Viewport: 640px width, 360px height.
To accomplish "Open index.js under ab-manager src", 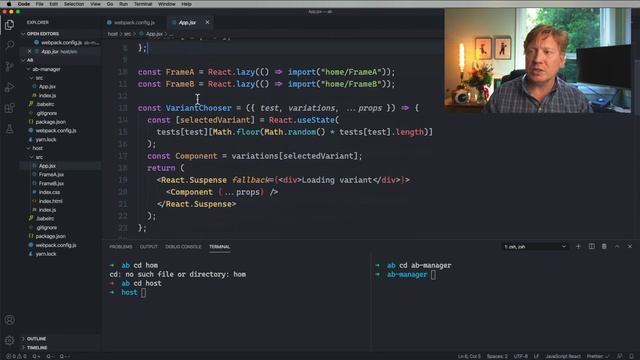I will [x=47, y=96].
